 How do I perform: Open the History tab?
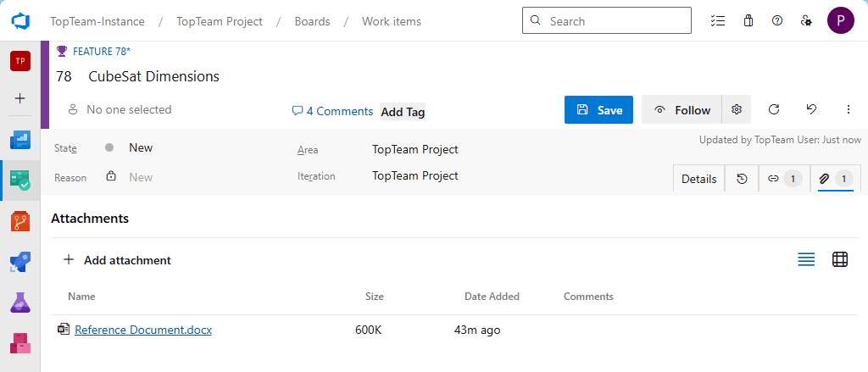tap(742, 179)
